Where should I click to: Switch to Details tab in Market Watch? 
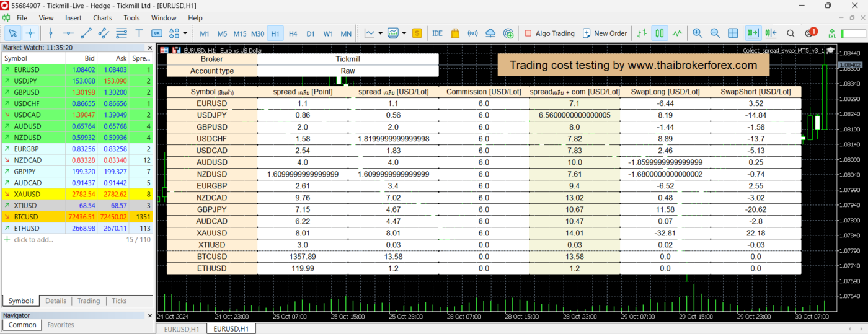click(x=56, y=301)
